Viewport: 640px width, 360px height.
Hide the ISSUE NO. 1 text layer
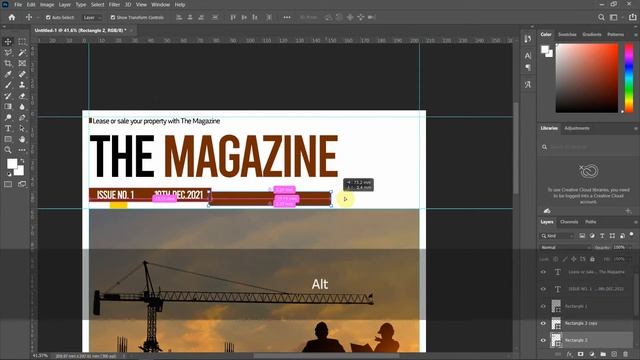pos(543,289)
